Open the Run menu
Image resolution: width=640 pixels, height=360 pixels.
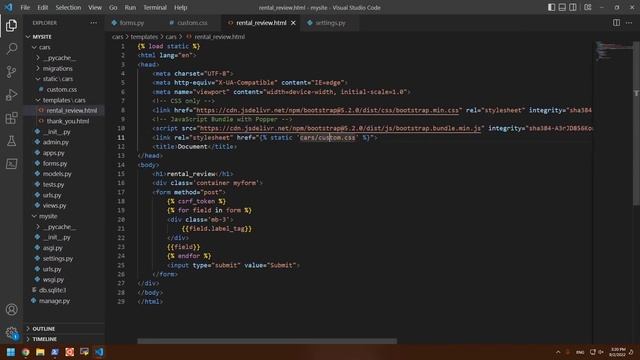(130, 7)
